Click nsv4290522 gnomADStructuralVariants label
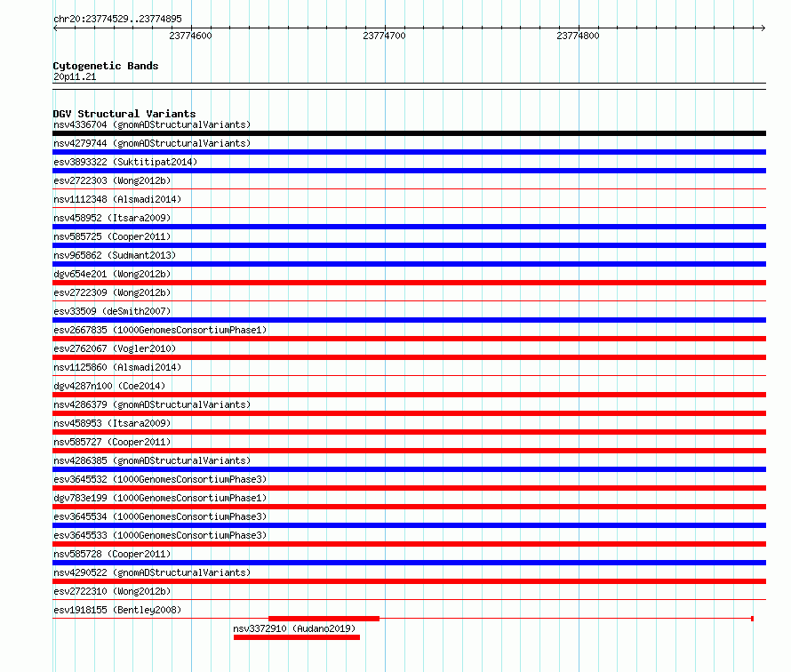This screenshot has height=672, width=791. 152,572
